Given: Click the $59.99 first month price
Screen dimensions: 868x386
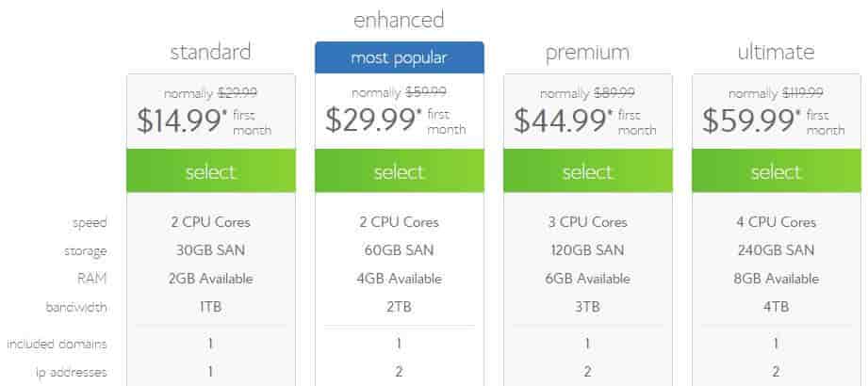Looking at the screenshot, I should click(774, 121).
